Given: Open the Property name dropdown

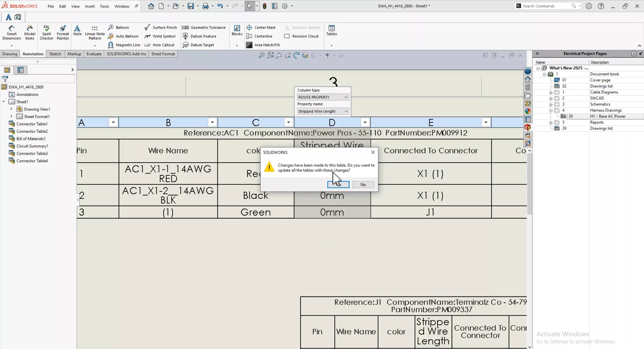Looking at the screenshot, I should click(x=323, y=111).
